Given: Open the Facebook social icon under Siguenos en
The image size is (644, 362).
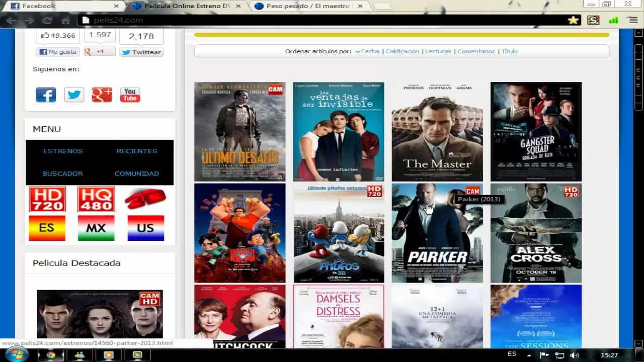Looking at the screenshot, I should [x=46, y=95].
